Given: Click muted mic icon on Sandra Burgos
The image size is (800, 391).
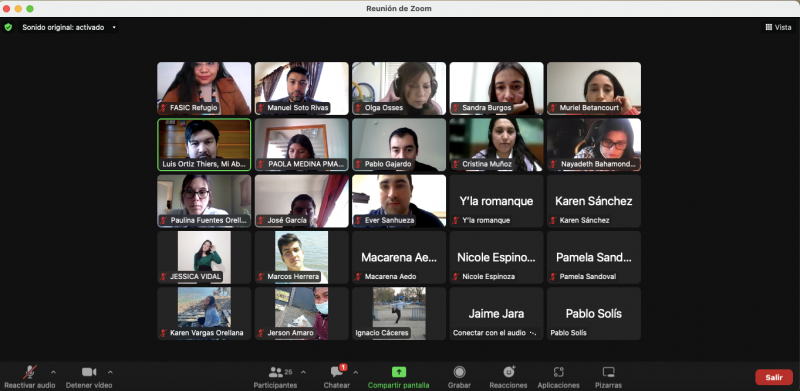Looking at the screenshot, I should pyautogui.click(x=456, y=108).
